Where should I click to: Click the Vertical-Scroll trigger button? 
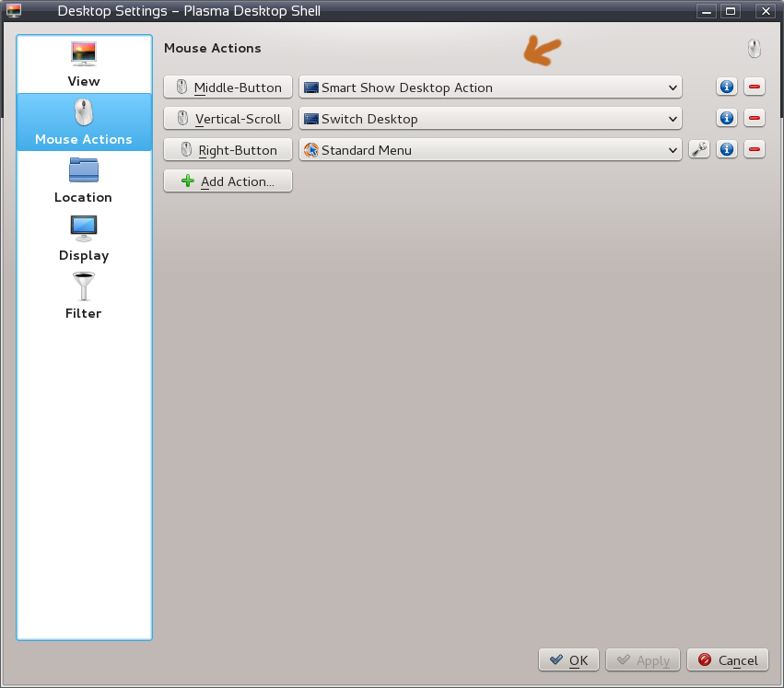click(228, 119)
